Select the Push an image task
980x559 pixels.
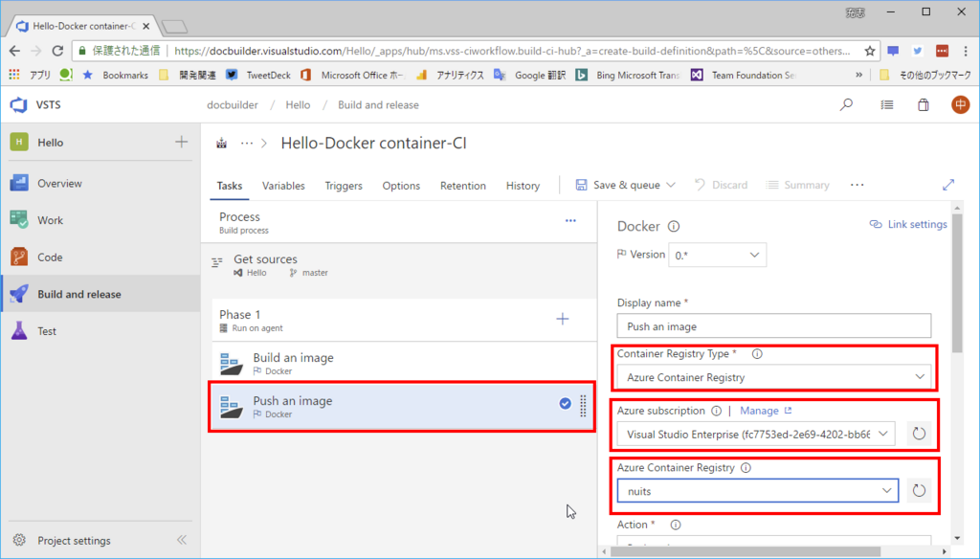pos(403,407)
